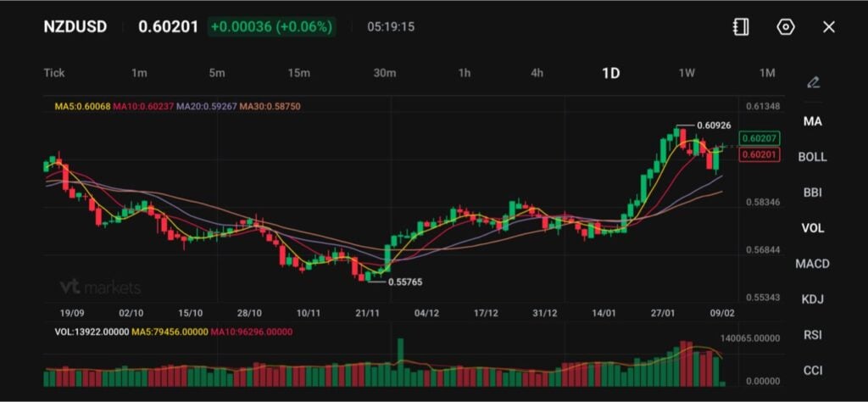The width and height of the screenshot is (868, 402).
Task: Show the RSI indicator
Action: (x=812, y=335)
